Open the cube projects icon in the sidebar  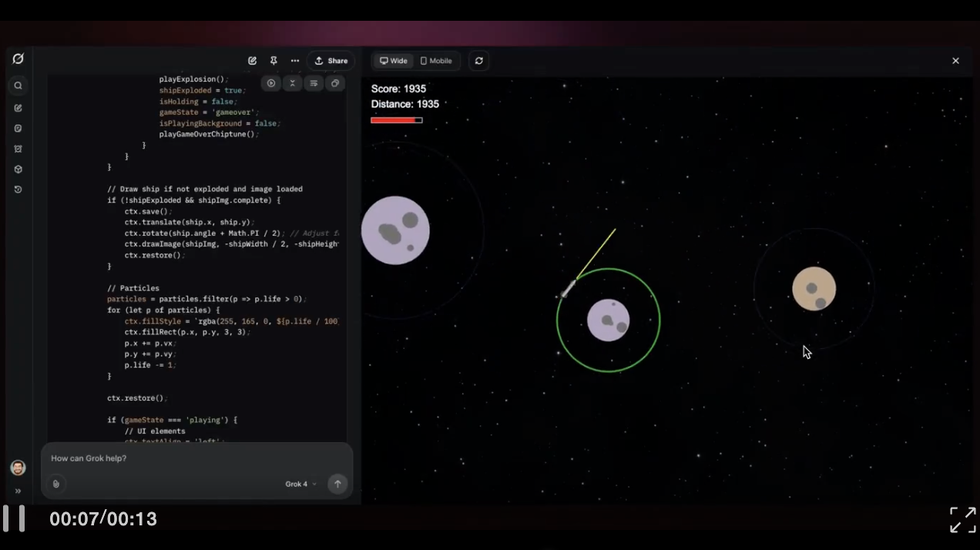(x=18, y=169)
